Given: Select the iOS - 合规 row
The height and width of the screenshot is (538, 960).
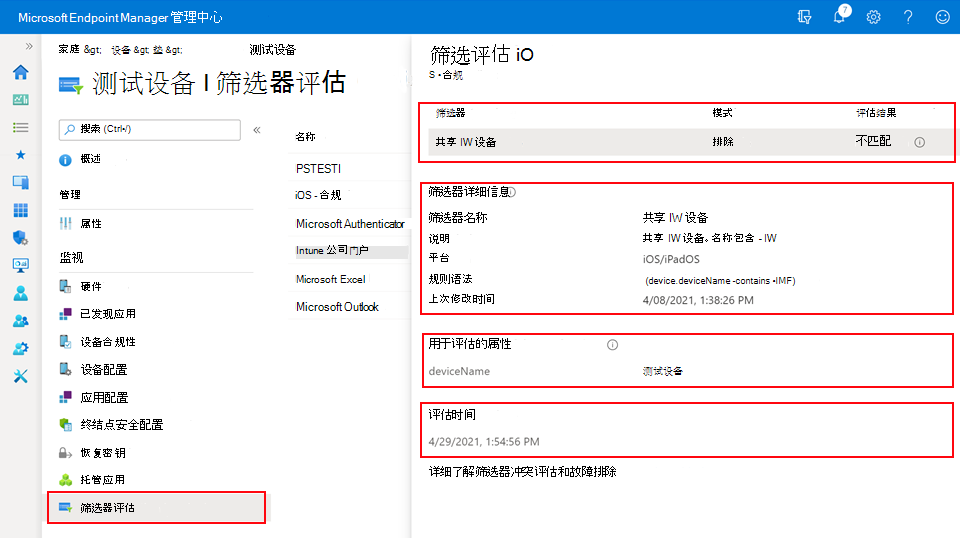Looking at the screenshot, I should (349, 195).
